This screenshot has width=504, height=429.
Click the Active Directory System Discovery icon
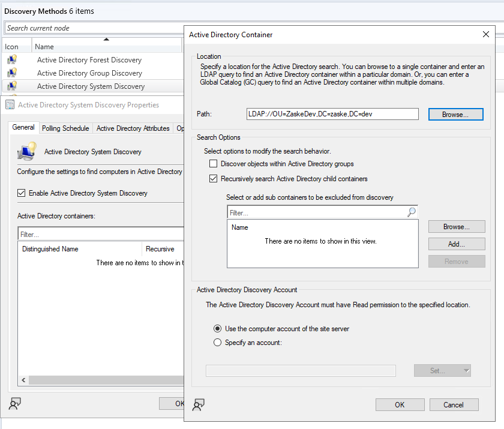pos(13,86)
